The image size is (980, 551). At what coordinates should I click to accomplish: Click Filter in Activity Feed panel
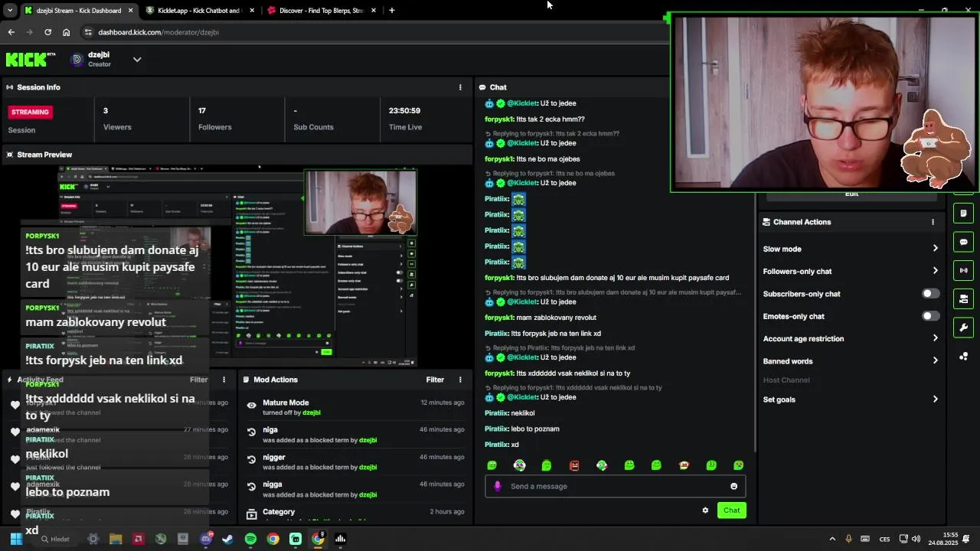199,380
